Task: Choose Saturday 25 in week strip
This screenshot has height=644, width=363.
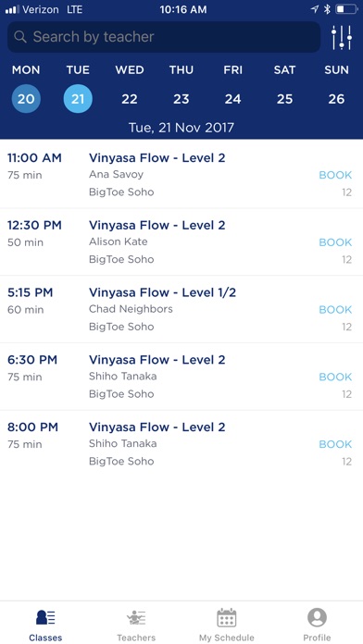Action: 284,99
